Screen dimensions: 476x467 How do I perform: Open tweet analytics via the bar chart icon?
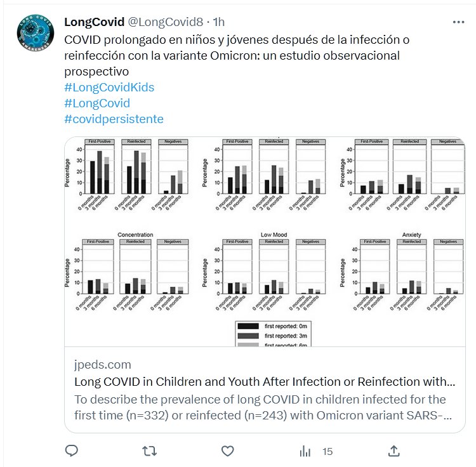pyautogui.click(x=305, y=451)
